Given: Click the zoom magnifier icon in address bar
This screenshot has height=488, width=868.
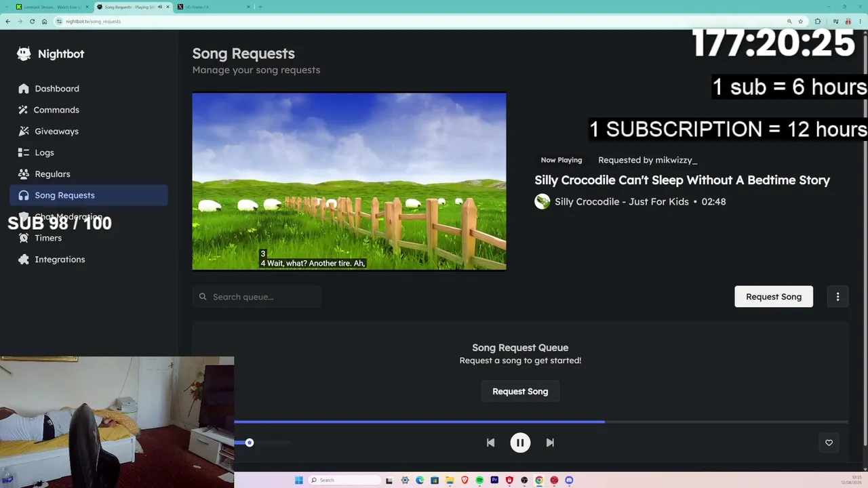Looking at the screenshot, I should click(x=789, y=22).
